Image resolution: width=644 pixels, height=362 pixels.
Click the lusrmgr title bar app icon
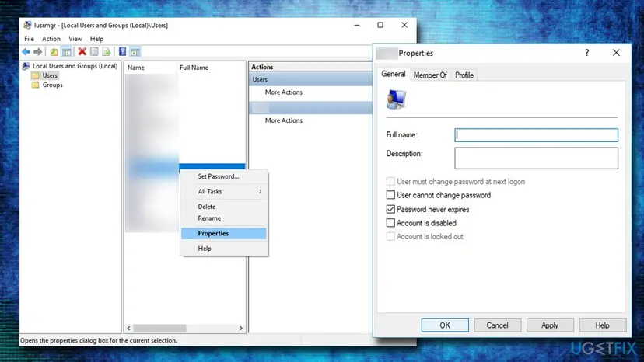tap(27, 25)
